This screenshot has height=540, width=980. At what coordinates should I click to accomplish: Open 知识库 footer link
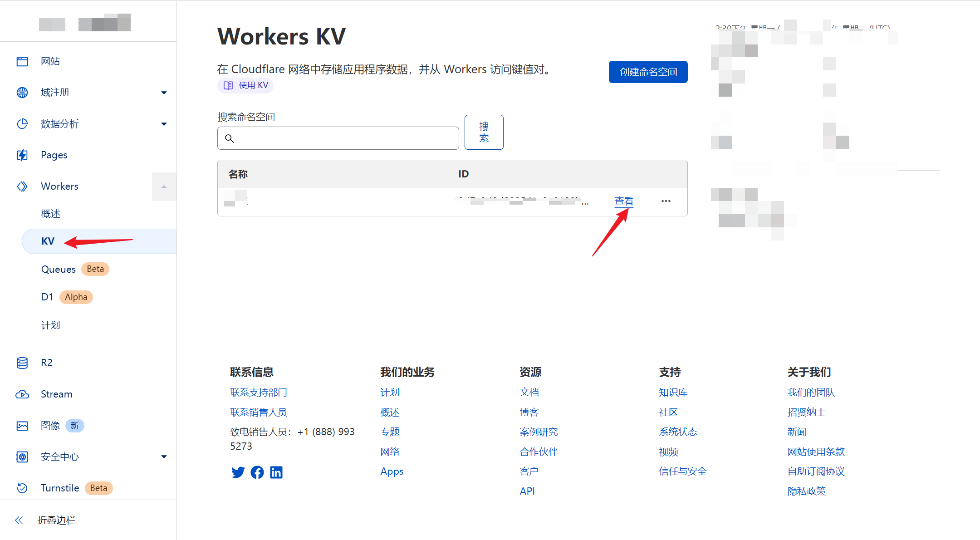tap(673, 393)
